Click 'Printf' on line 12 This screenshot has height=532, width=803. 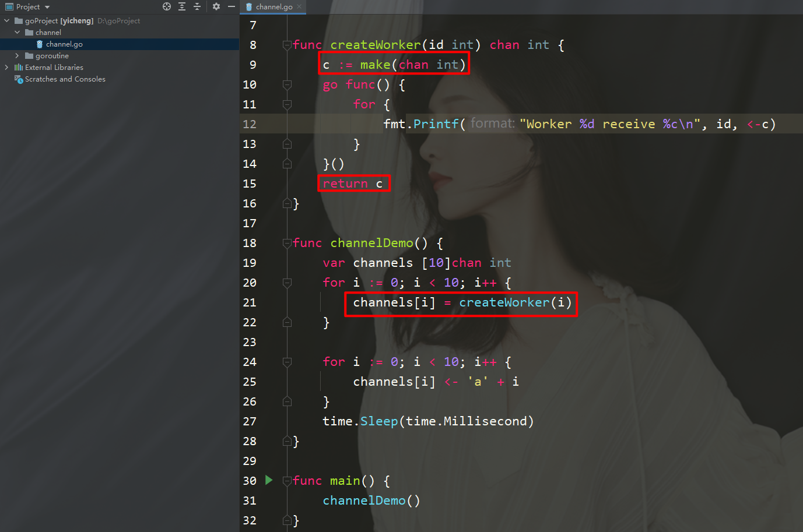436,124
